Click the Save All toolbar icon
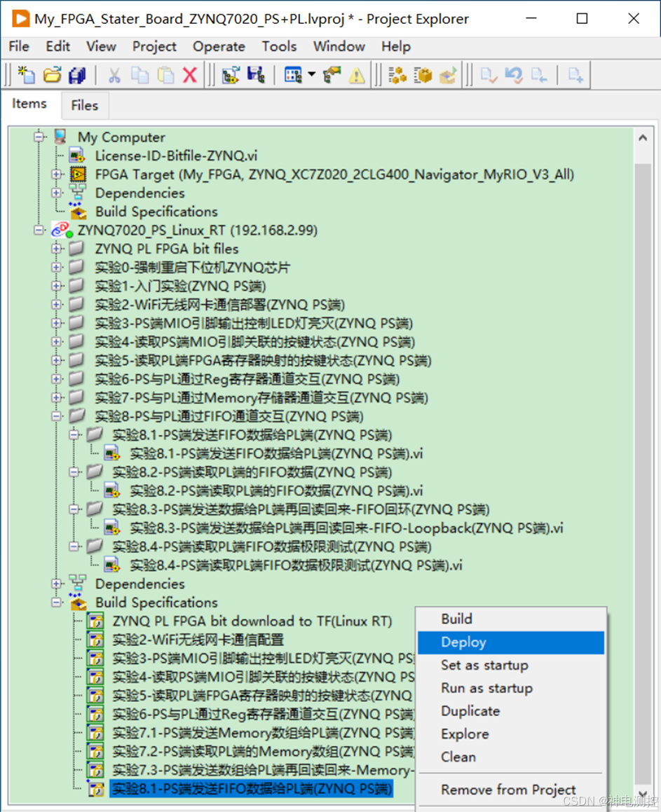 (x=77, y=75)
